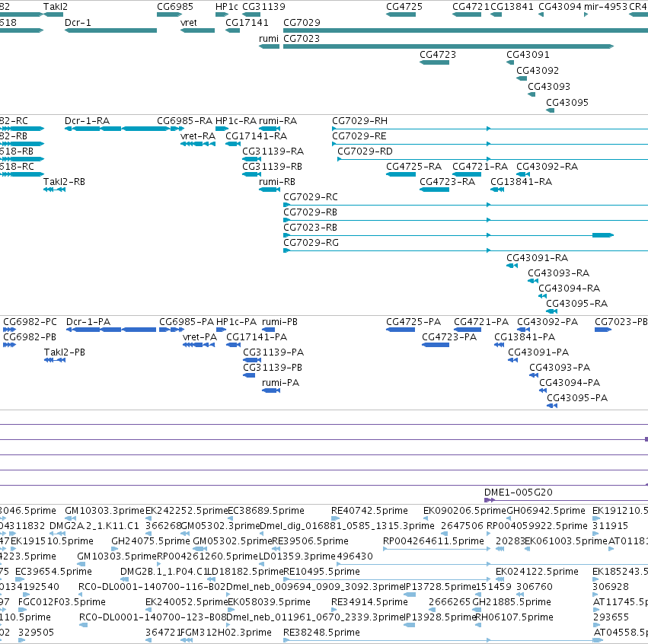Select the vret gene label
The width and height of the screenshot is (648, 644).
188,23
